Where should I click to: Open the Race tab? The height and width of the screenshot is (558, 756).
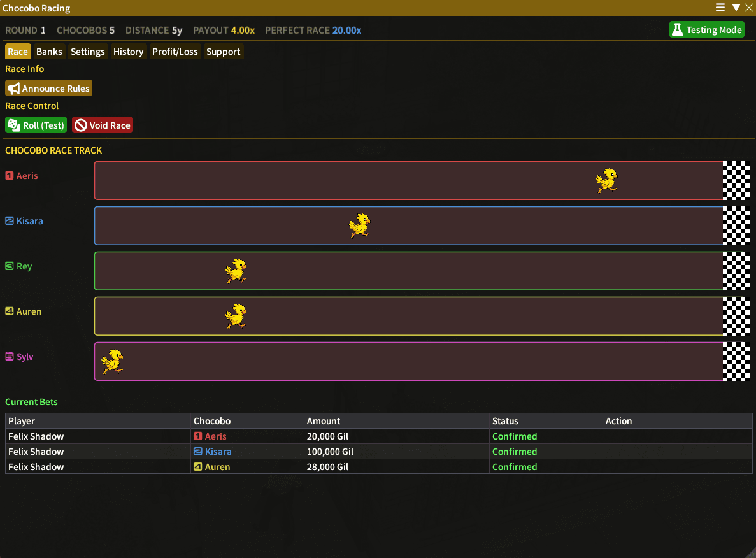point(18,52)
